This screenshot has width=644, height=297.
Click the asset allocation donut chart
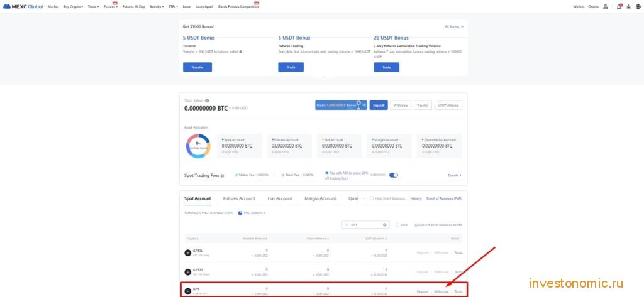(198, 146)
